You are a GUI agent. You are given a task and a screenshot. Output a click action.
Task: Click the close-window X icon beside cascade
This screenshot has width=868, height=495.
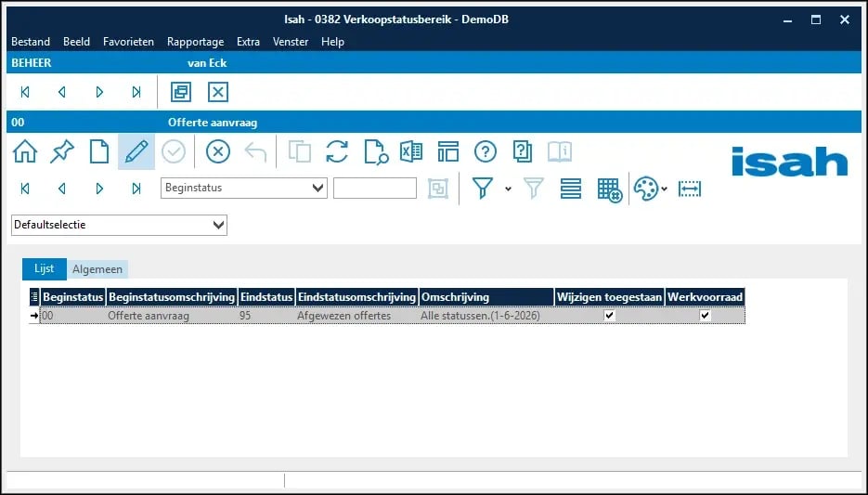(218, 92)
